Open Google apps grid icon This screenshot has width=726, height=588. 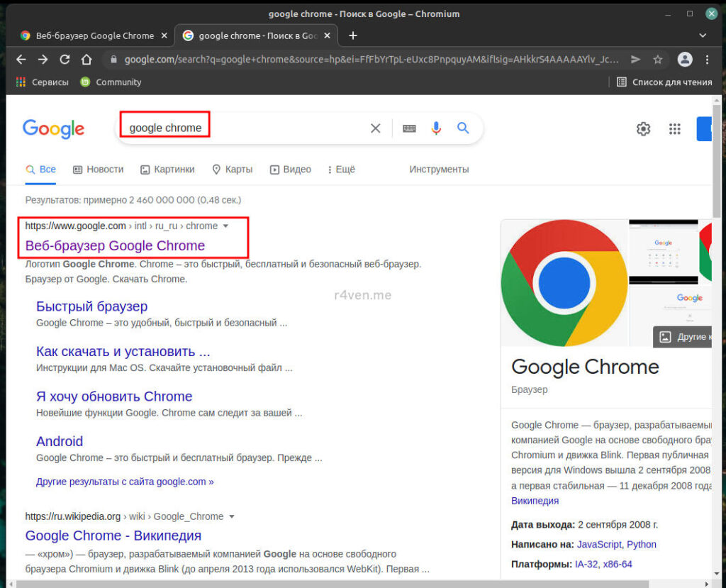[x=675, y=129]
